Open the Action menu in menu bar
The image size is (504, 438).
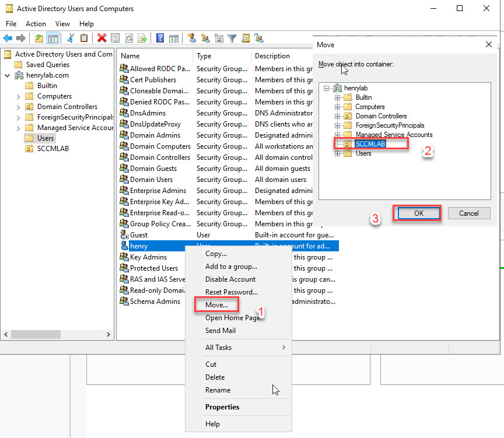point(36,24)
